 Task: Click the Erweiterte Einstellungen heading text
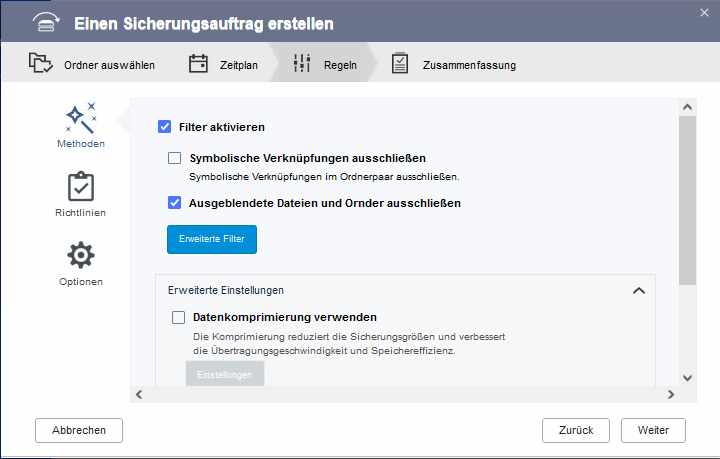coord(226,290)
